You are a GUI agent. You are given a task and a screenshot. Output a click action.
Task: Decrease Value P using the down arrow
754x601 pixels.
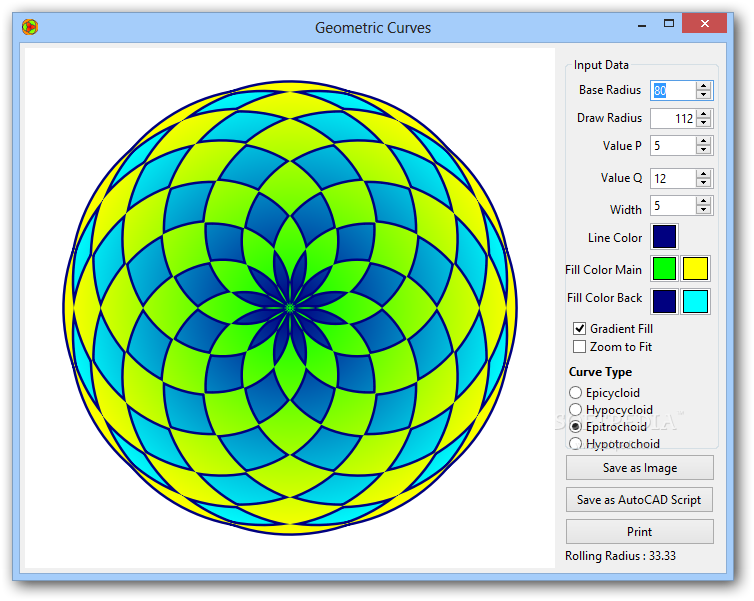[x=704, y=150]
